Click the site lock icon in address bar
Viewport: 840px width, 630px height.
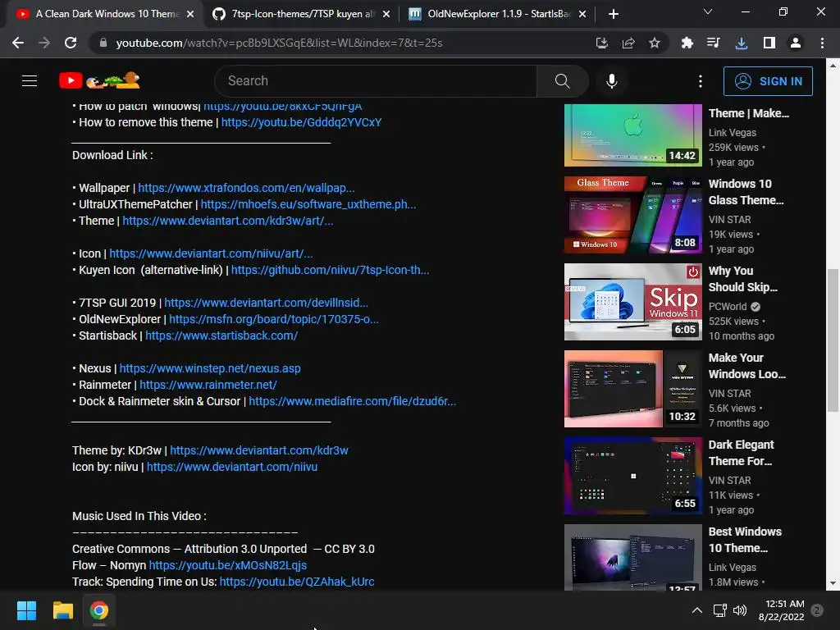point(103,43)
